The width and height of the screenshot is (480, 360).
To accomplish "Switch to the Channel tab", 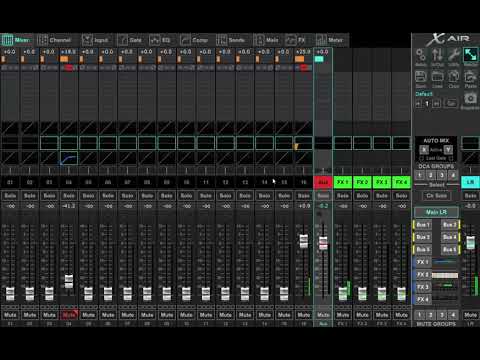I will [55, 40].
